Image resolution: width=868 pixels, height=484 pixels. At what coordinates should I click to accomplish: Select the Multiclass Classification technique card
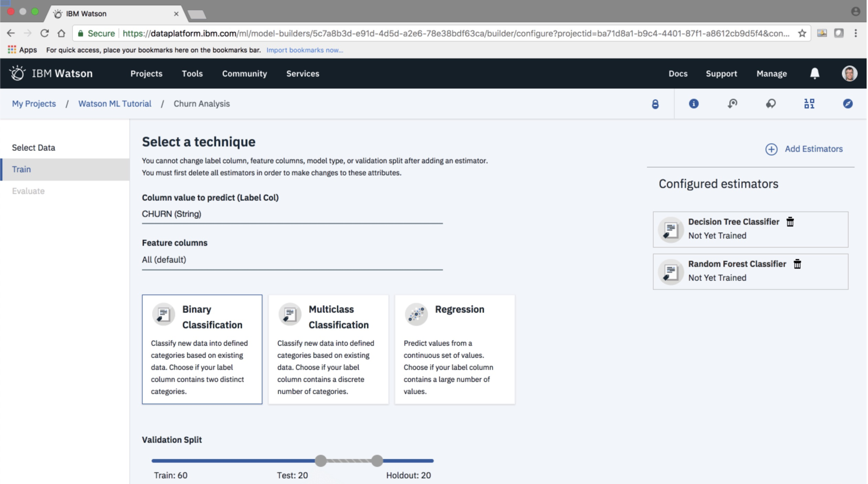click(x=328, y=349)
